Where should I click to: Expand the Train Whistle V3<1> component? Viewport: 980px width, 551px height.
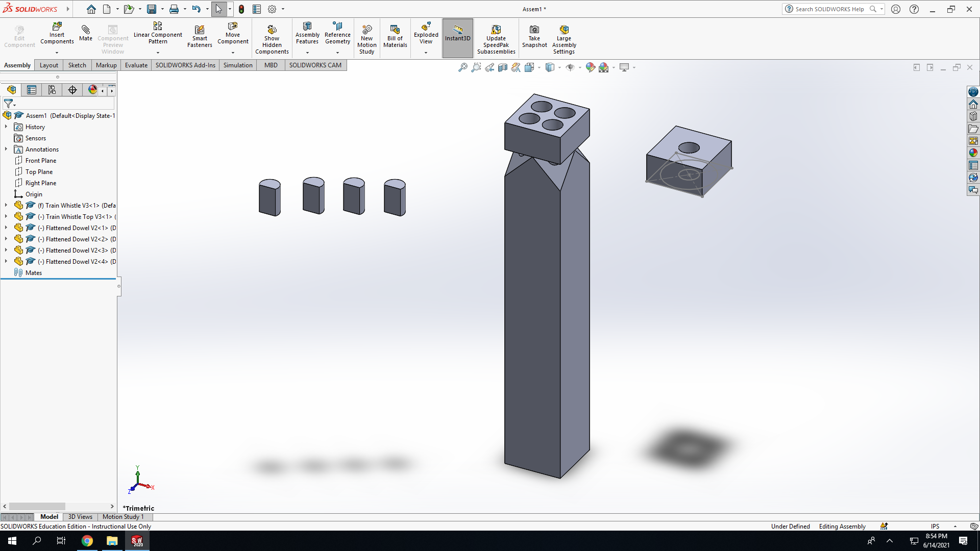[x=6, y=205]
